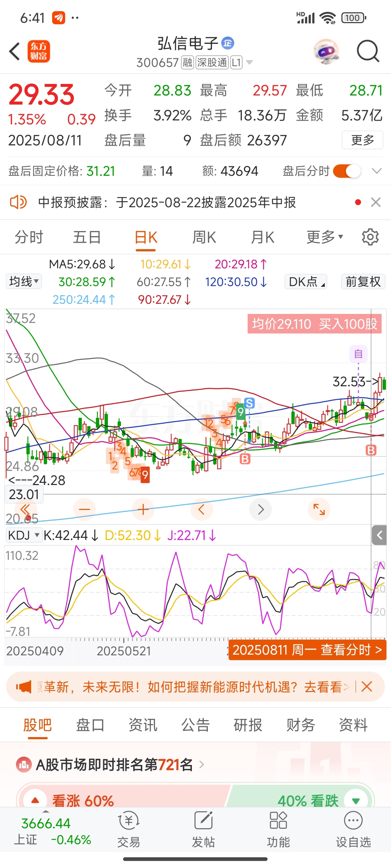Open the 公告 tab
The width and height of the screenshot is (391, 868).
coord(195,725)
